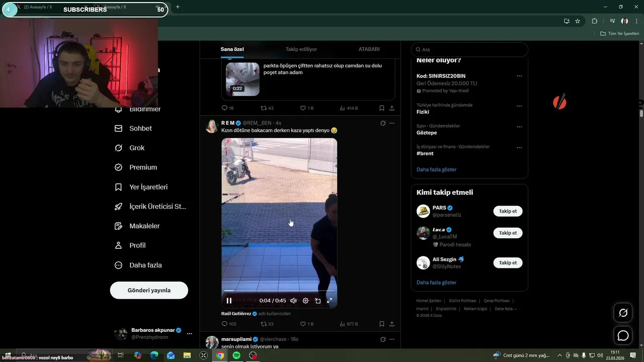Open Sohbet messages in the sidebar
The image size is (644, 362).
pos(133,128)
